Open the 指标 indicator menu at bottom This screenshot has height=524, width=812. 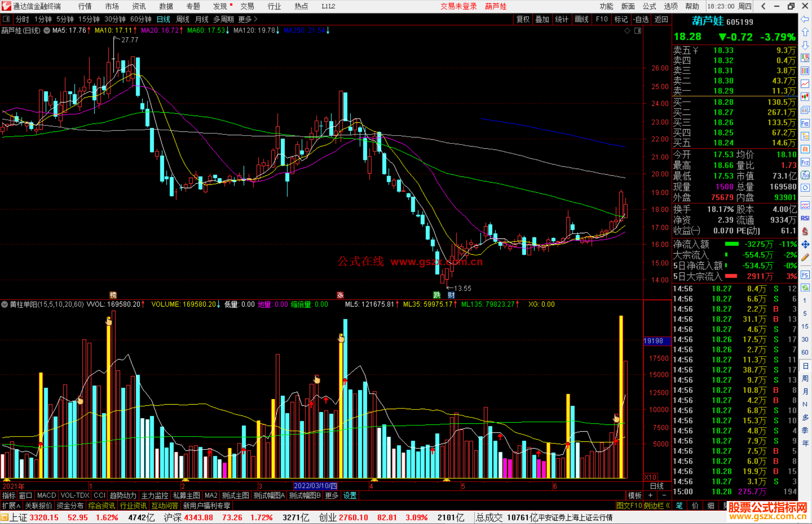(x=9, y=495)
